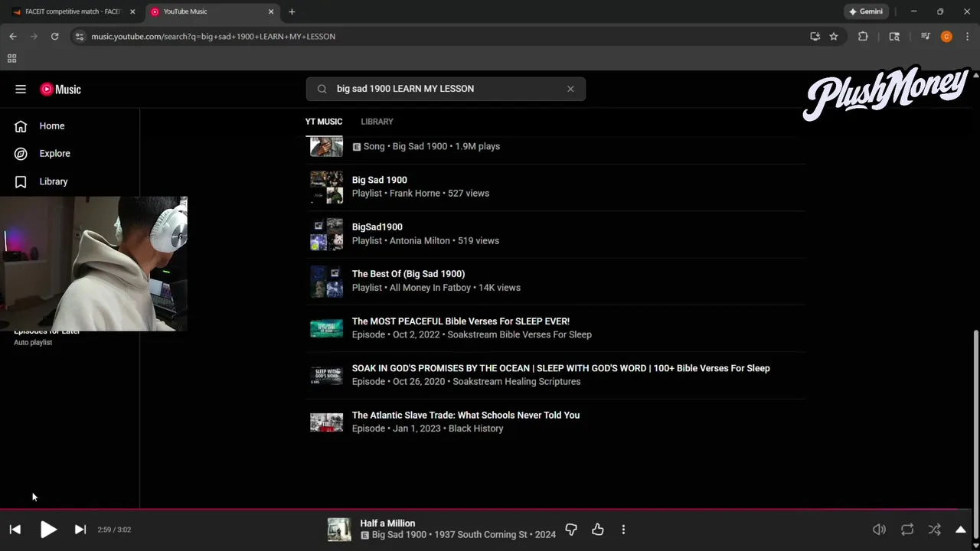Focus the search input field

point(446,89)
